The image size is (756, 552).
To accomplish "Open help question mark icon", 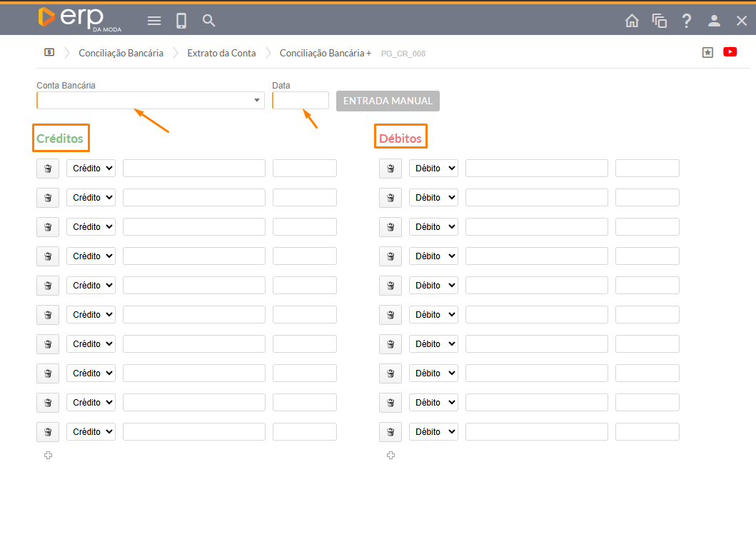I will [x=687, y=21].
